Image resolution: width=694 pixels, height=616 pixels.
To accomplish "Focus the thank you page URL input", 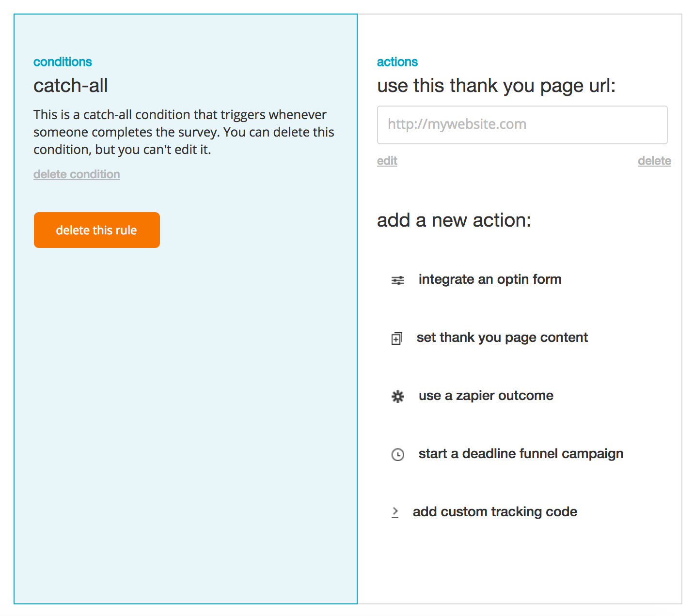I will (x=522, y=125).
